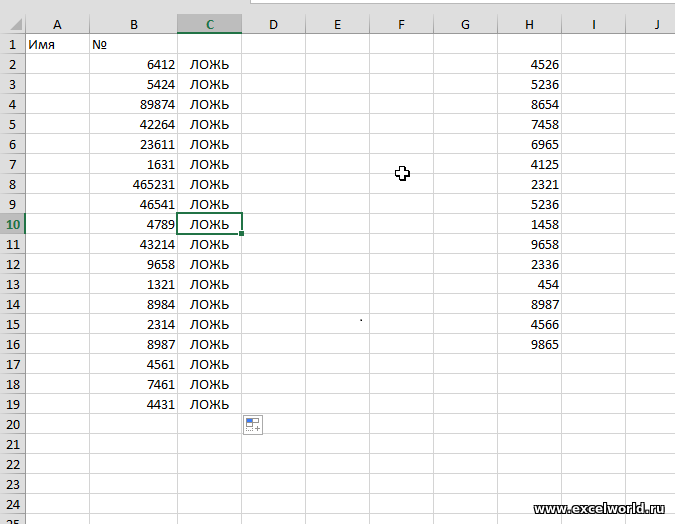The width and height of the screenshot is (675, 524).
Task: Click cell B12 with value 9658
Action: coord(133,264)
